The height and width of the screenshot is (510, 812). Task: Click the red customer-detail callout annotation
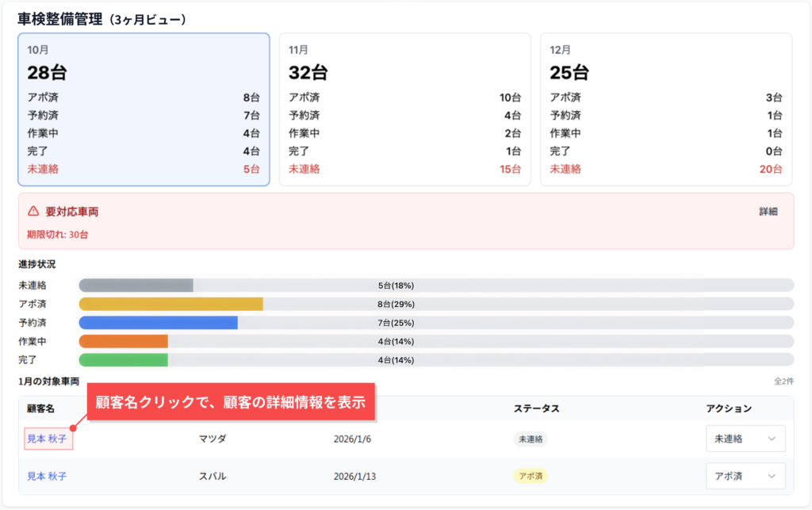230,402
